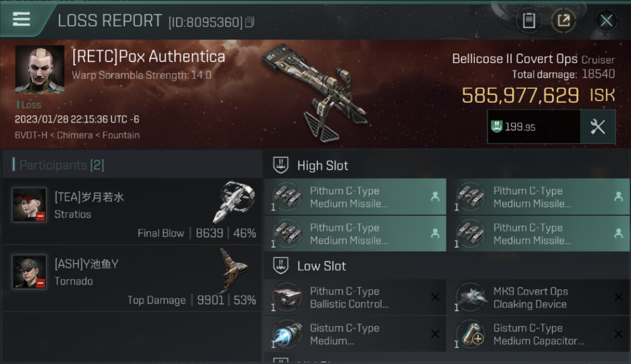
Task: Open participant Y池鱼Y entry
Action: (132, 279)
